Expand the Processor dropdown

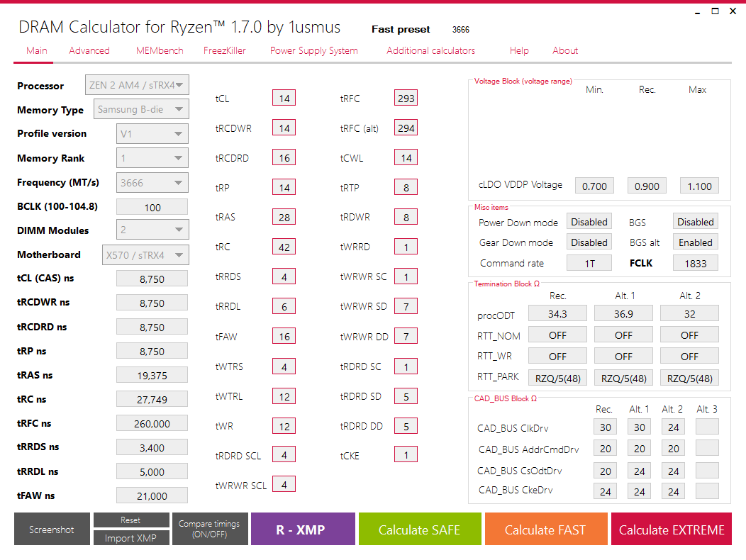(137, 85)
